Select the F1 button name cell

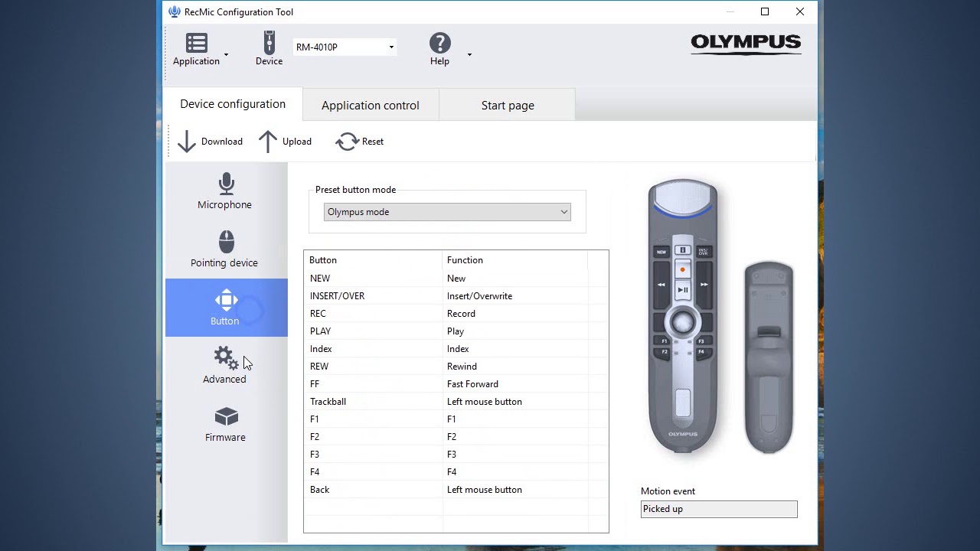373,419
